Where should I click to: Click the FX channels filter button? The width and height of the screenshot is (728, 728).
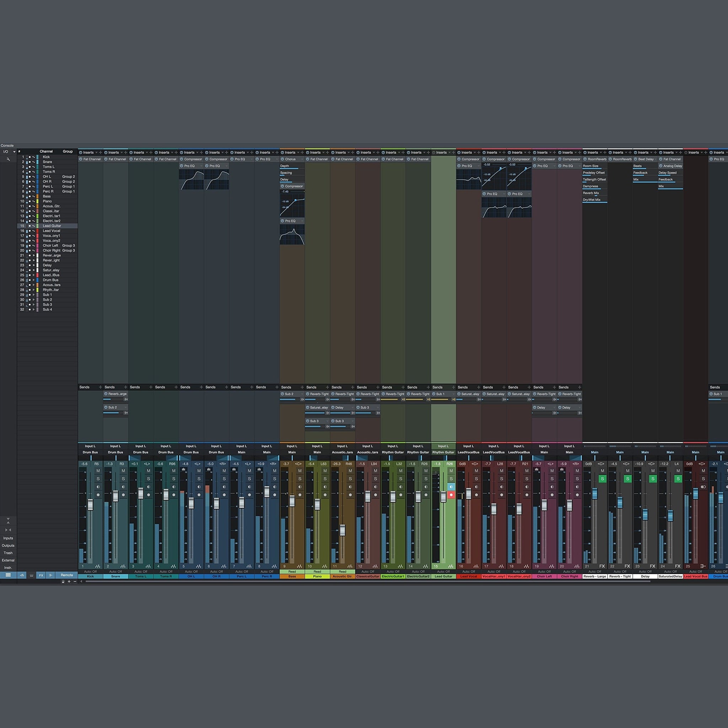click(x=41, y=575)
